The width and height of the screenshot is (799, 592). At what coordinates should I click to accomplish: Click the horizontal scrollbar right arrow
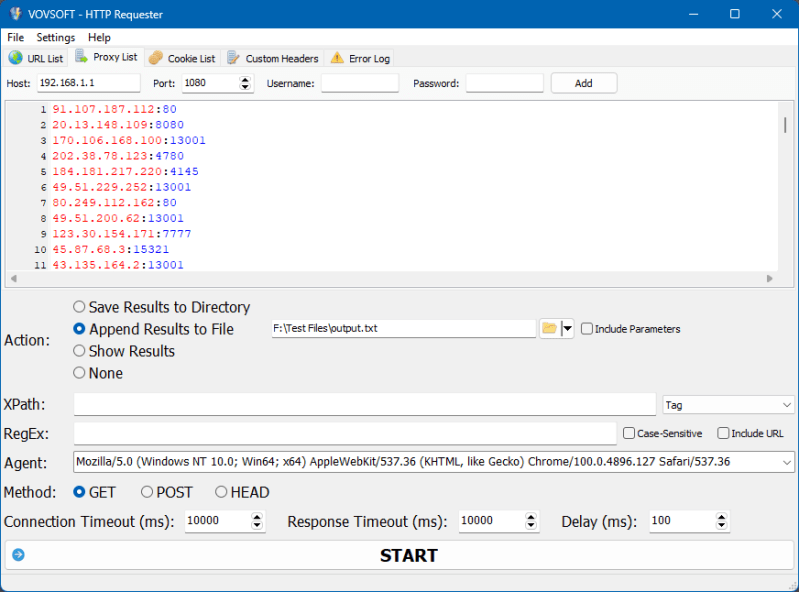click(769, 278)
